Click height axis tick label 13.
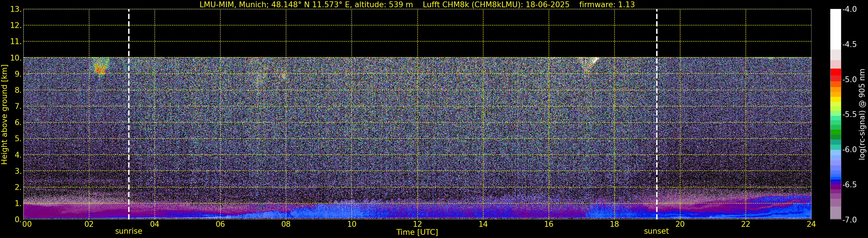Screen dimensions: 868x238 pyautogui.click(x=16, y=10)
